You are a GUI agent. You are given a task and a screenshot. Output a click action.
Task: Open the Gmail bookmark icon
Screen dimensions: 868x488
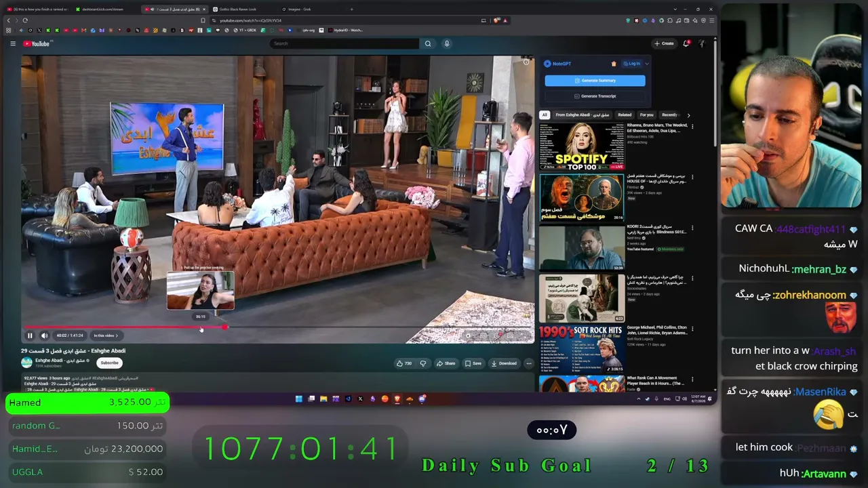coord(83,30)
